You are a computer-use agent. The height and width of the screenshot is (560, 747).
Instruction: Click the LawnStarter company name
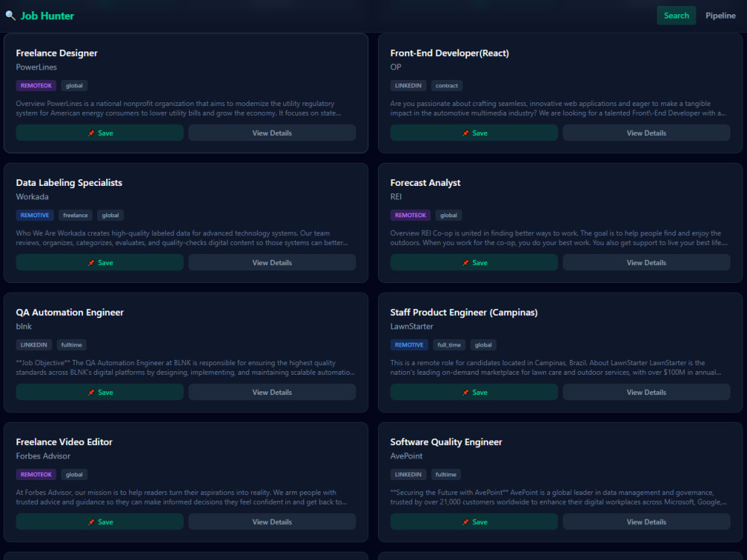tap(412, 326)
